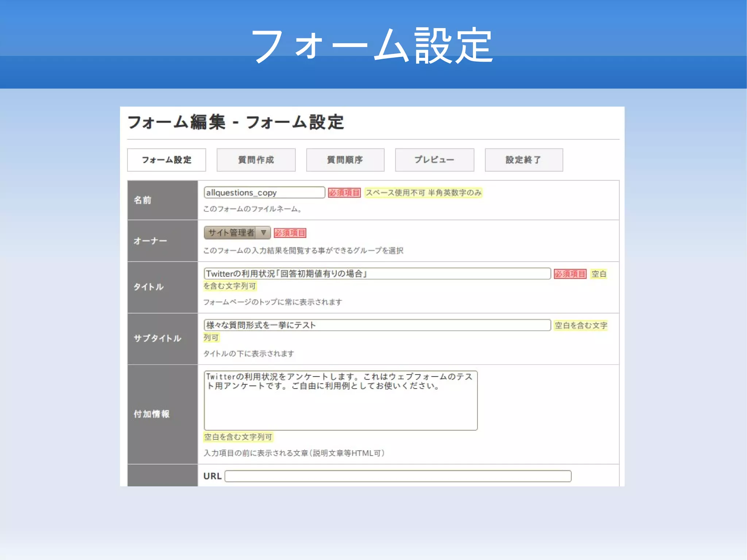Click the スペース使用不可 半角英数字のみ hint

point(423,193)
